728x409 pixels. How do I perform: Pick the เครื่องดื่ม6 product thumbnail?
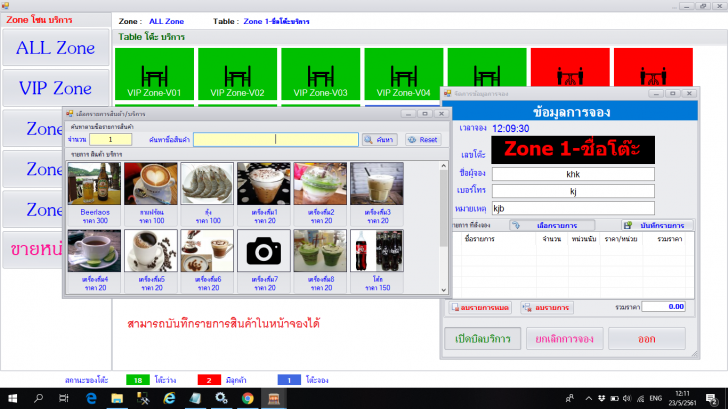(x=207, y=251)
